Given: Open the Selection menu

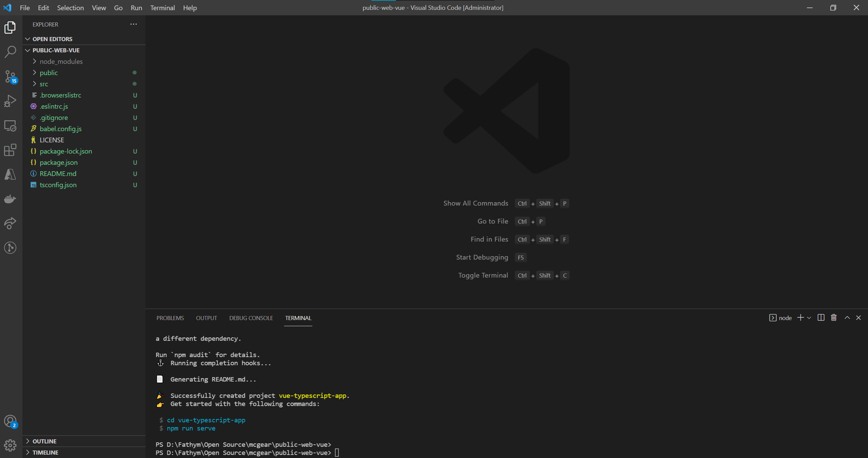Looking at the screenshot, I should [x=70, y=7].
